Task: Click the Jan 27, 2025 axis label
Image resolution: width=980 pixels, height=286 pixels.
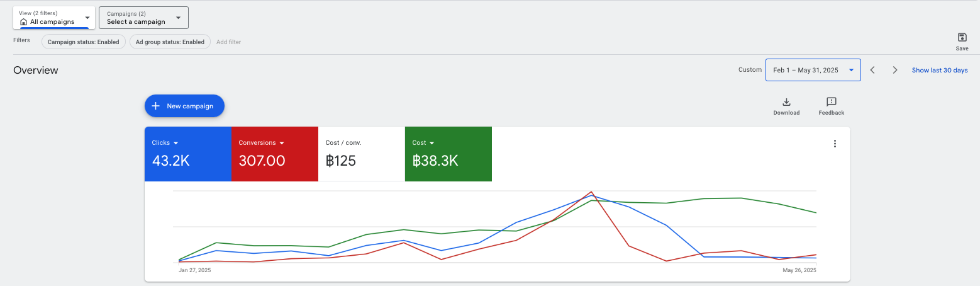Action: [x=195, y=270]
